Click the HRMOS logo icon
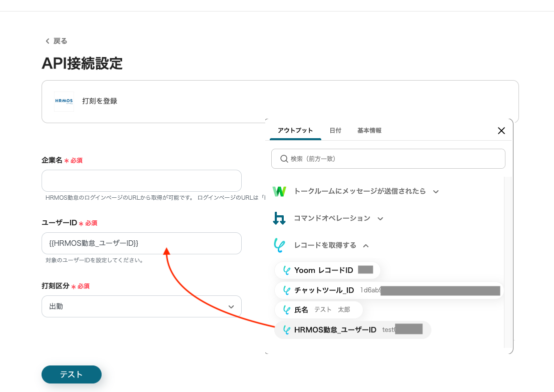Image resolution: width=554 pixels, height=392 pixels. coord(64,102)
